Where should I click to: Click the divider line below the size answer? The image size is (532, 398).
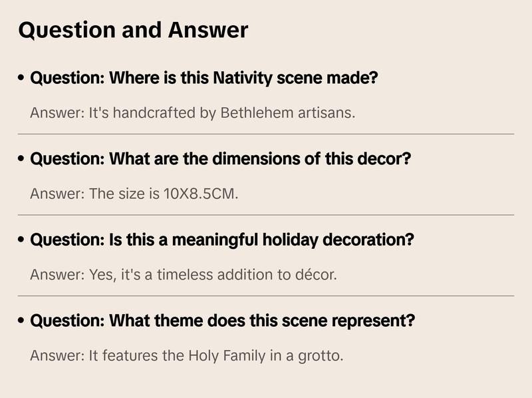266,215
